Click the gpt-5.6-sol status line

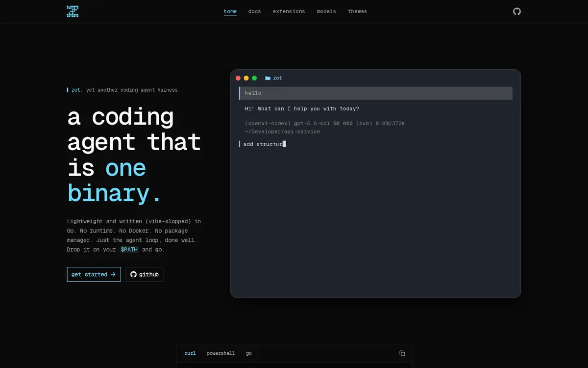(325, 124)
